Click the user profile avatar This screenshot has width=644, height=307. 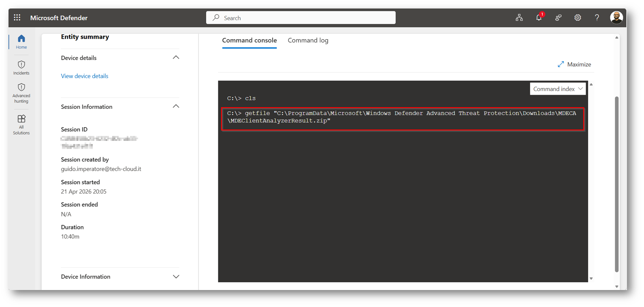click(x=616, y=17)
